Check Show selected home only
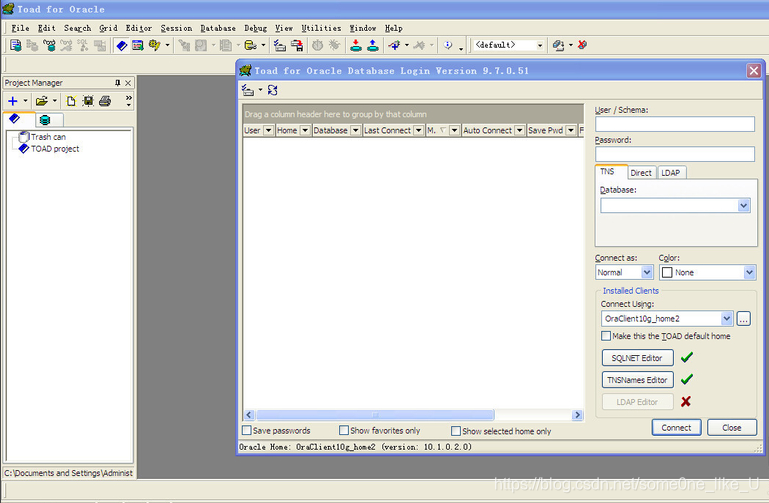The width and height of the screenshot is (769, 503). 456,431
